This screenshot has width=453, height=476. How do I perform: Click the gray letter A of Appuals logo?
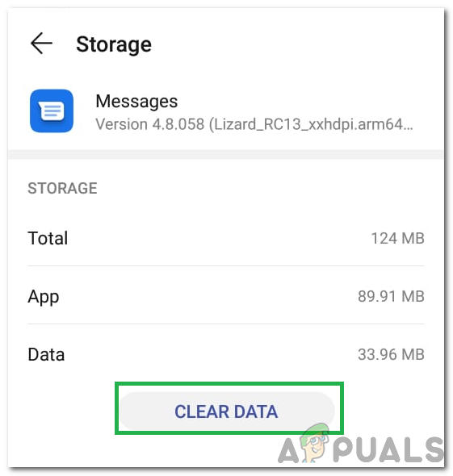pos(288,451)
